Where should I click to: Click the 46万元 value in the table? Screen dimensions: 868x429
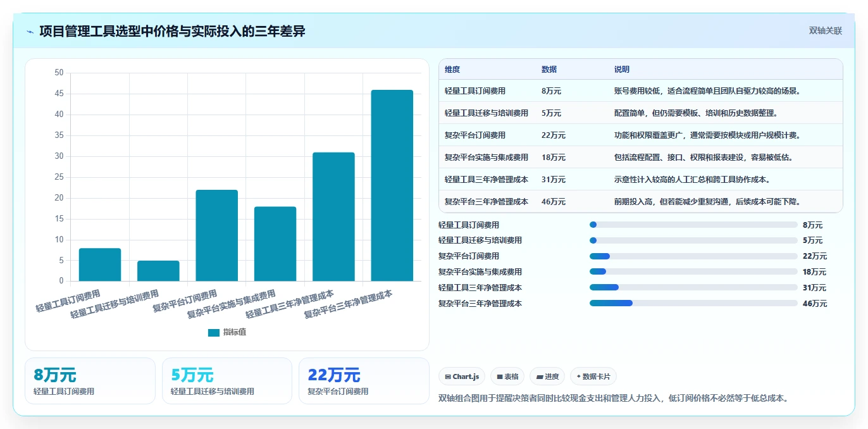(554, 202)
